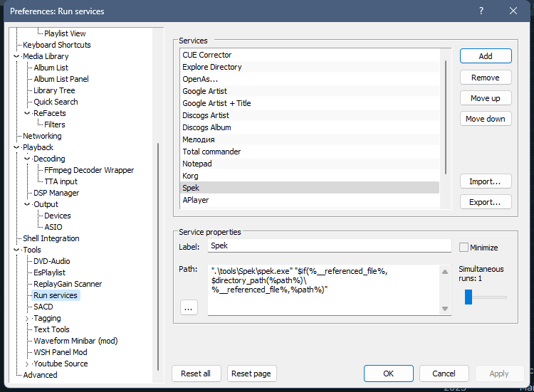Image resolution: width=534 pixels, height=392 pixels.
Task: Select Total commander in services list
Action: [x=211, y=152]
